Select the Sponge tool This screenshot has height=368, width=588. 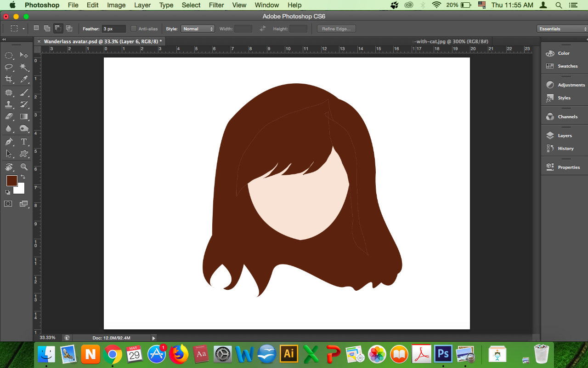(24, 128)
